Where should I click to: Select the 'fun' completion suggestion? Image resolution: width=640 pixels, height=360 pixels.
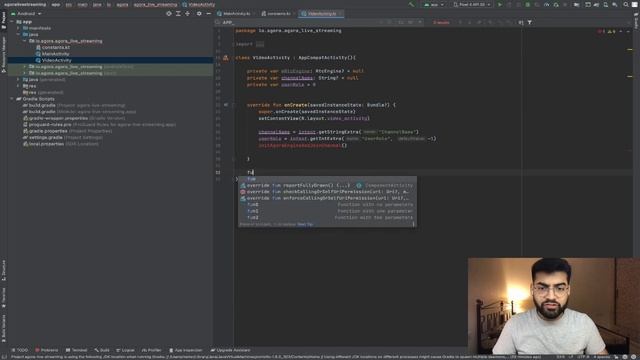[x=327, y=179]
